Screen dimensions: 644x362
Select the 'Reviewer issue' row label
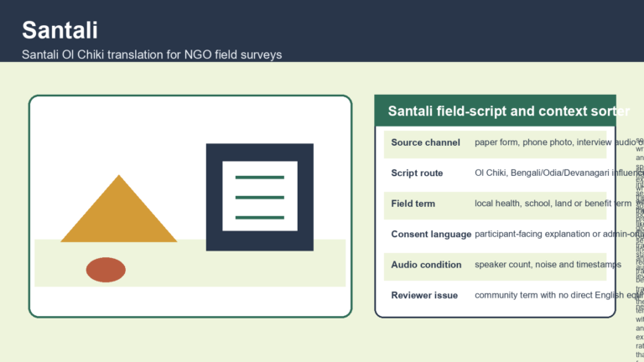tap(424, 296)
